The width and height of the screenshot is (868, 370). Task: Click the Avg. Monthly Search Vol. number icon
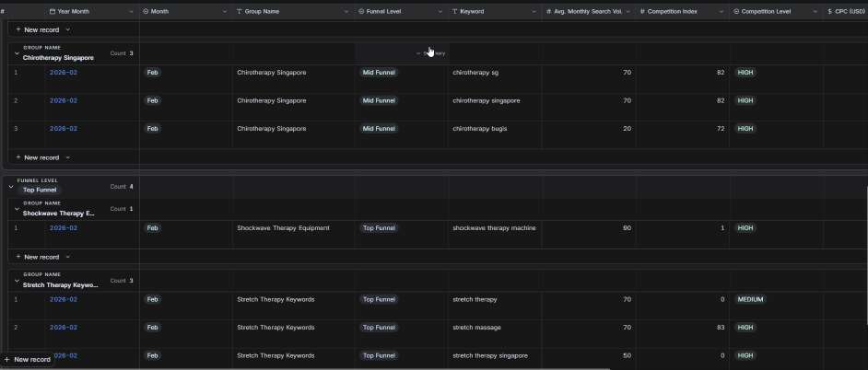(548, 11)
